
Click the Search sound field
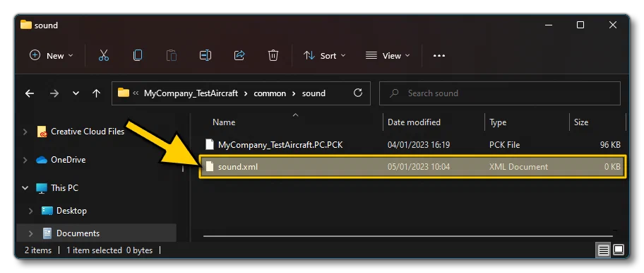[499, 93]
